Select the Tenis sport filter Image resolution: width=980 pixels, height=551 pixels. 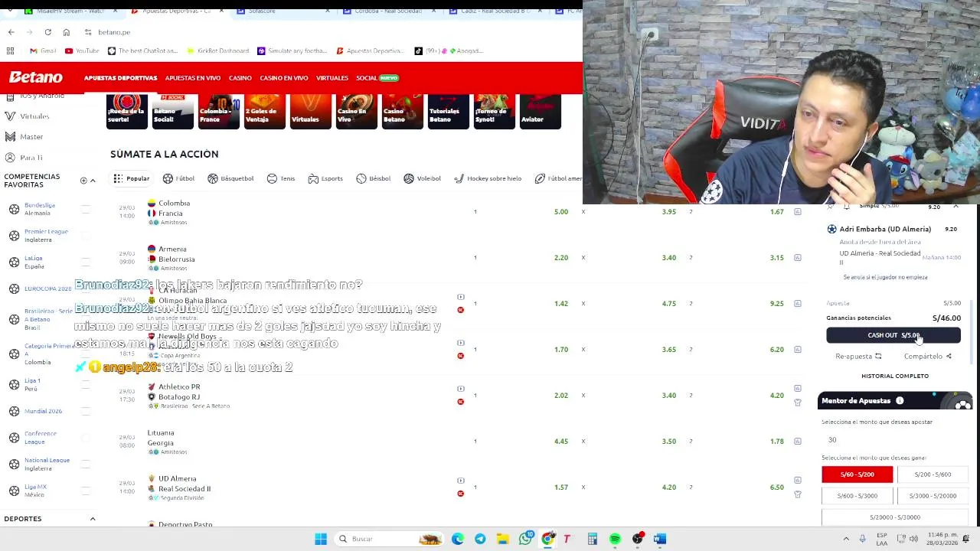pyautogui.click(x=280, y=178)
